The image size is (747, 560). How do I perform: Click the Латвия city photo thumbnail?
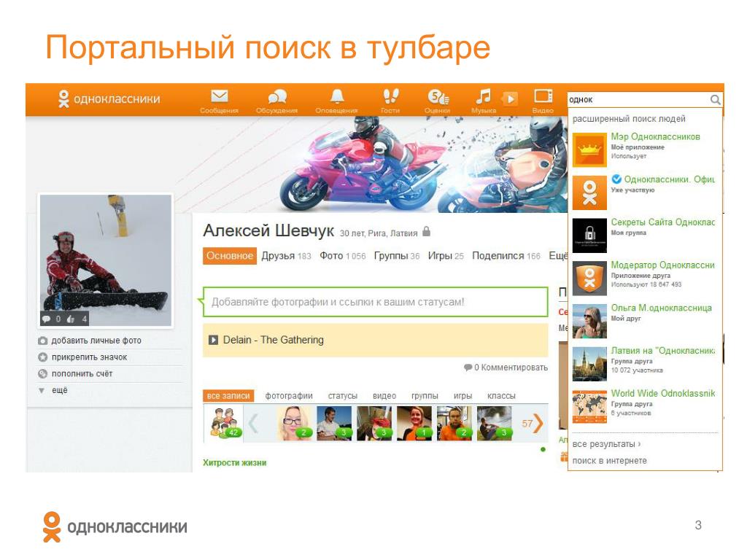pyautogui.click(x=589, y=365)
